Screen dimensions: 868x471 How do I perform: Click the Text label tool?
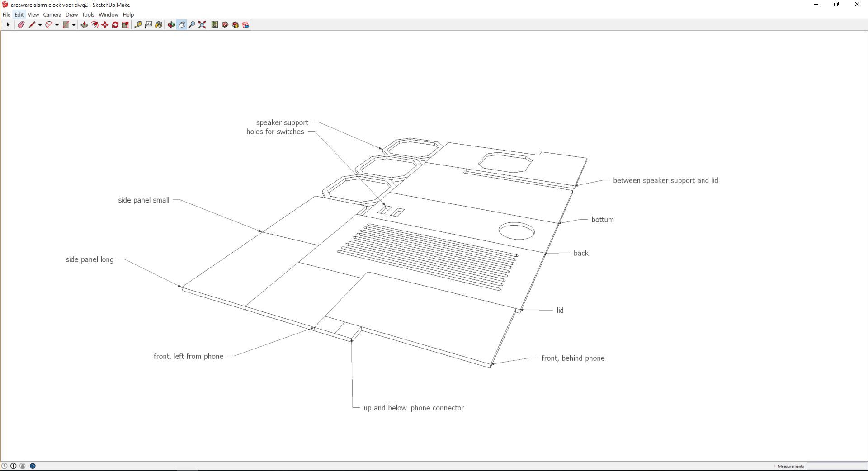tap(148, 25)
